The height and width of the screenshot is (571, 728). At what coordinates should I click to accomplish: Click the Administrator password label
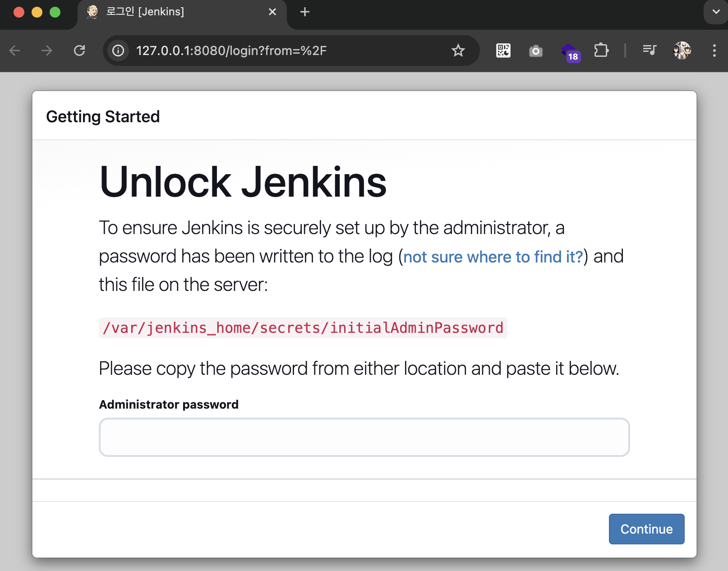[x=169, y=405]
